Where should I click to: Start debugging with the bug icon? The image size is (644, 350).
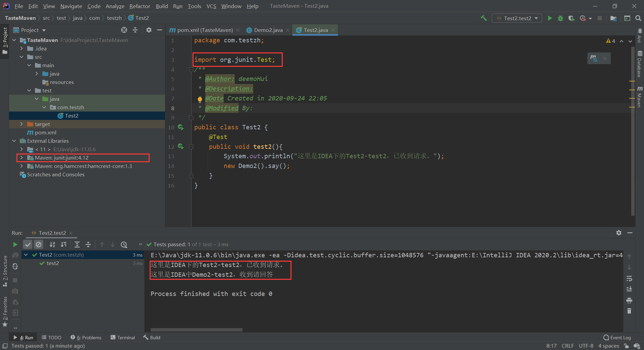click(560, 18)
